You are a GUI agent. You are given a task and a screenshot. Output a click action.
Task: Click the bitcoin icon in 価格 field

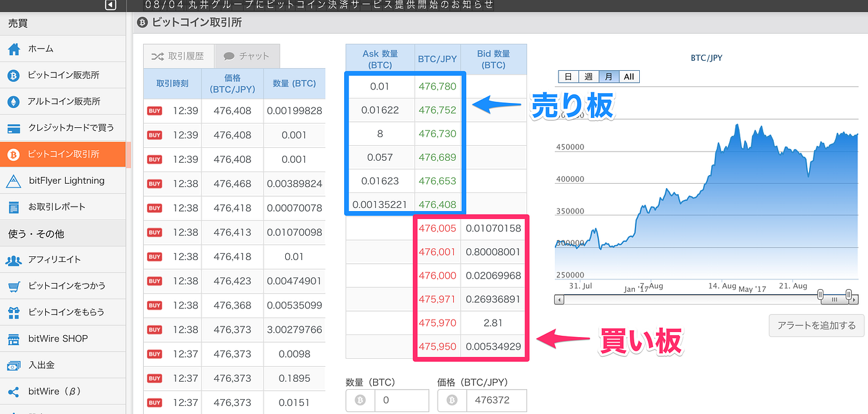click(x=452, y=400)
